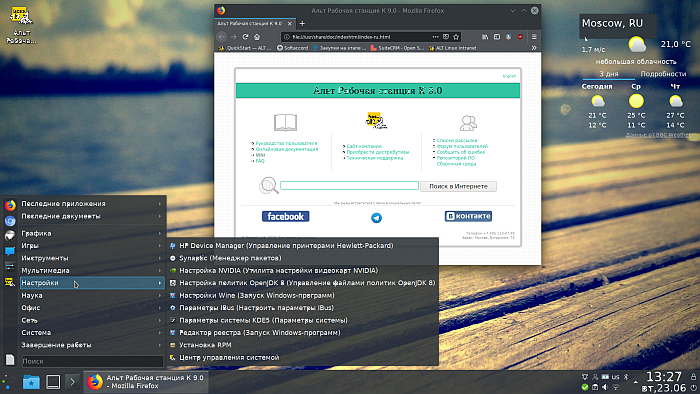Screen dimensions: 700x394
Task: Reload page in Firefox
Action: click(245, 37)
